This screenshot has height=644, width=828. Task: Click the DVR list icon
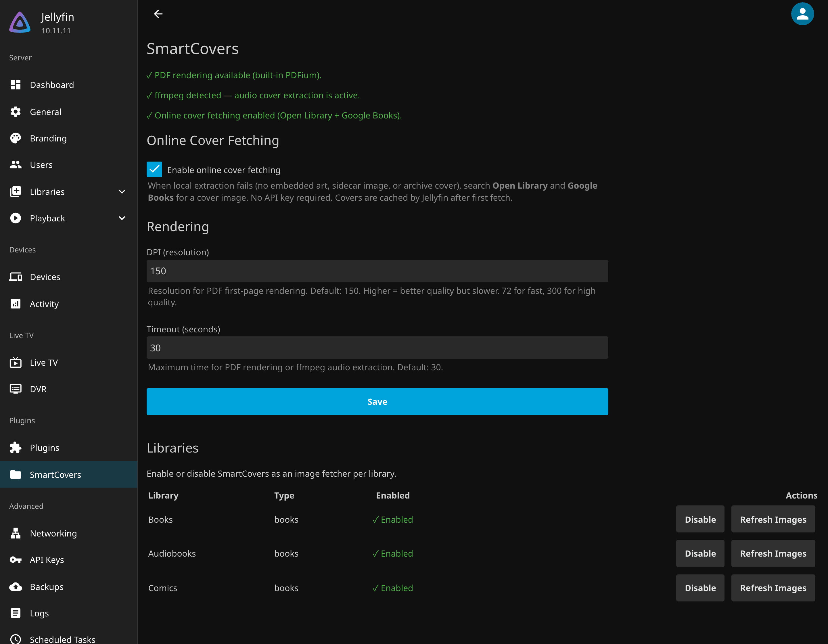click(x=16, y=389)
